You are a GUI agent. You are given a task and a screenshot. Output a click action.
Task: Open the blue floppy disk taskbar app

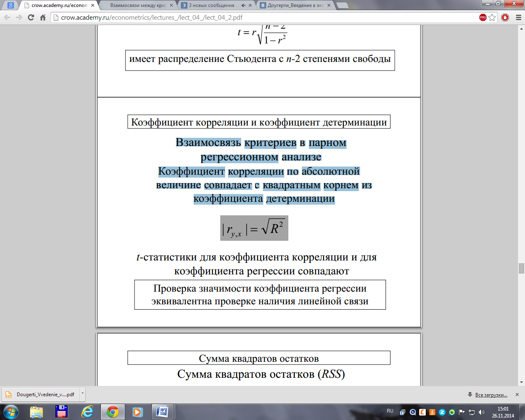tap(62, 412)
